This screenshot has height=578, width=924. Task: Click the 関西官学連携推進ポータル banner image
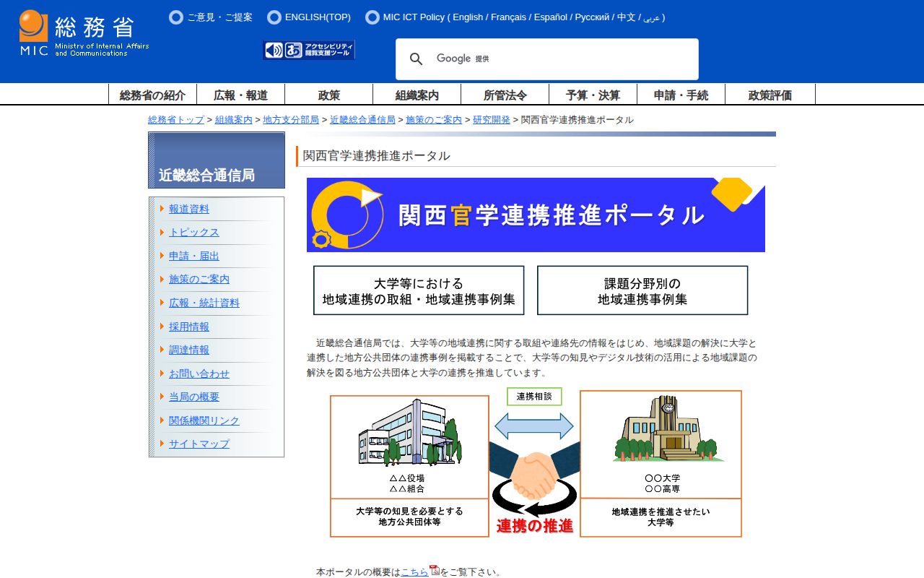(x=536, y=215)
